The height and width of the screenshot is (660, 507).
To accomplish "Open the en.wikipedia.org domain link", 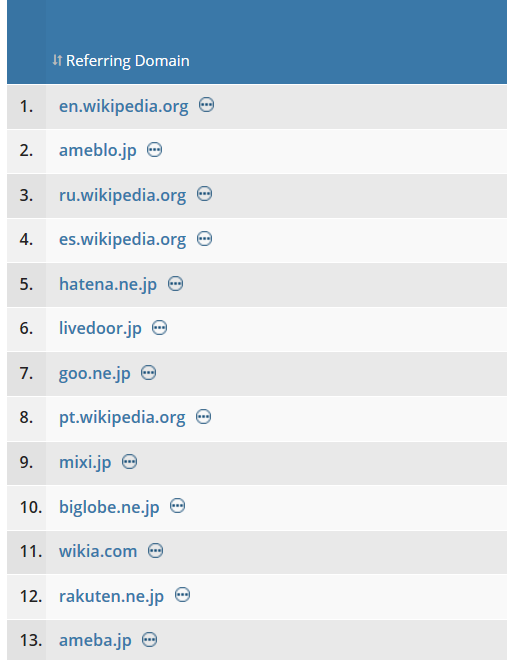I will [123, 106].
